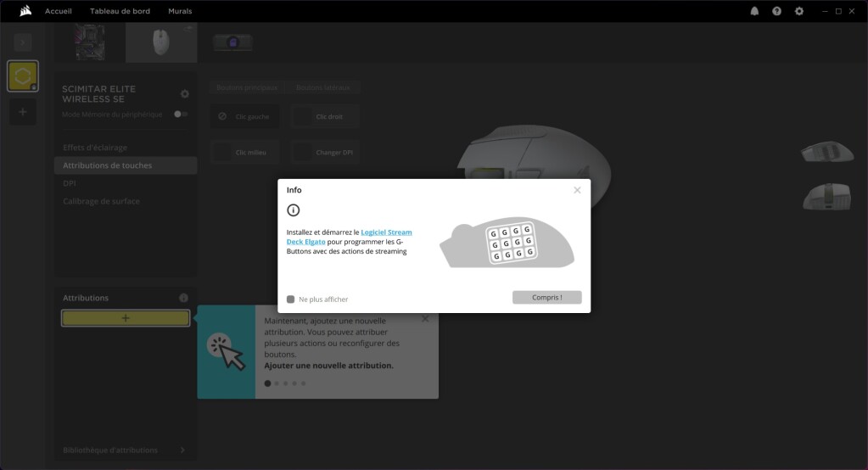
Task: Close the Info dialog with X
Action: coord(577,190)
